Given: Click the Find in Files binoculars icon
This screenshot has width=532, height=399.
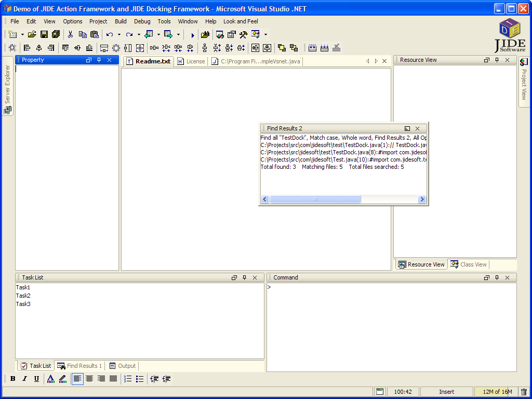Looking at the screenshot, I should tap(205, 34).
